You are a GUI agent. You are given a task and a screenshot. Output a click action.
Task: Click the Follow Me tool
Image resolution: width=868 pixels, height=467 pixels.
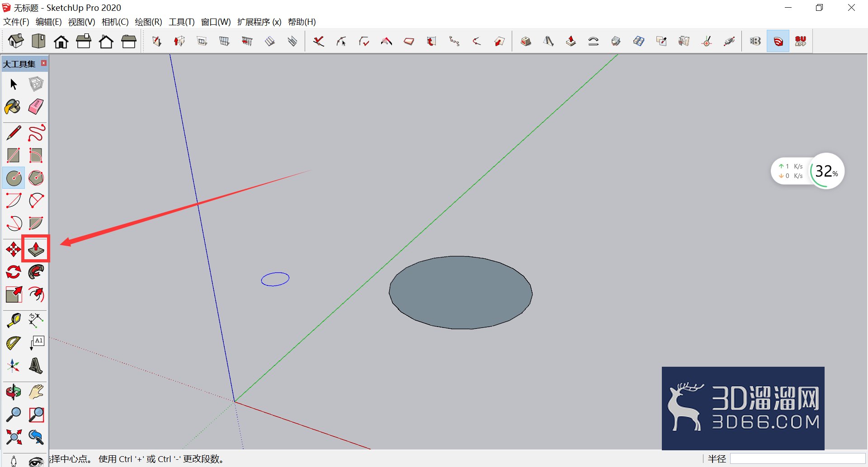click(x=36, y=272)
